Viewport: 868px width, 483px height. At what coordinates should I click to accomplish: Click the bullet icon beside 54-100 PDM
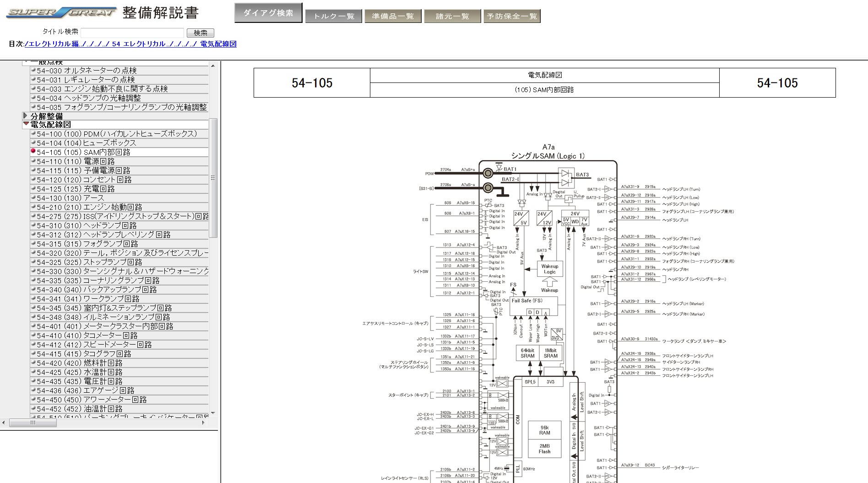point(33,133)
